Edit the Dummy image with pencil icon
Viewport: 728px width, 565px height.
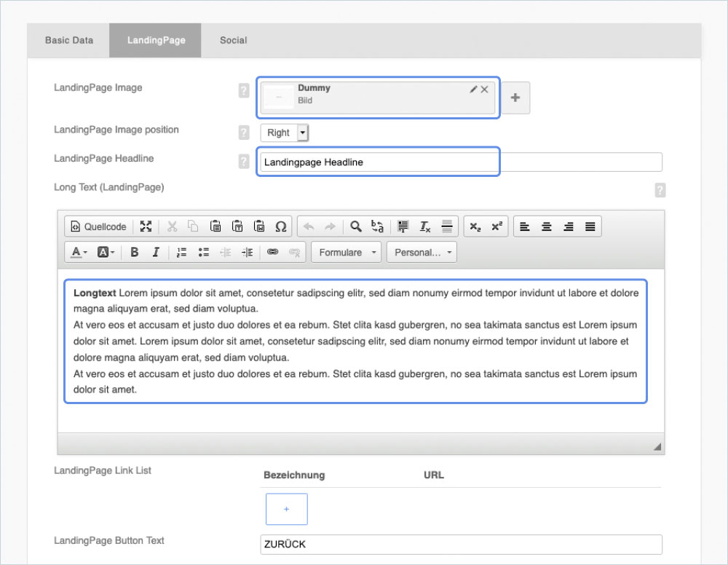[x=473, y=89]
